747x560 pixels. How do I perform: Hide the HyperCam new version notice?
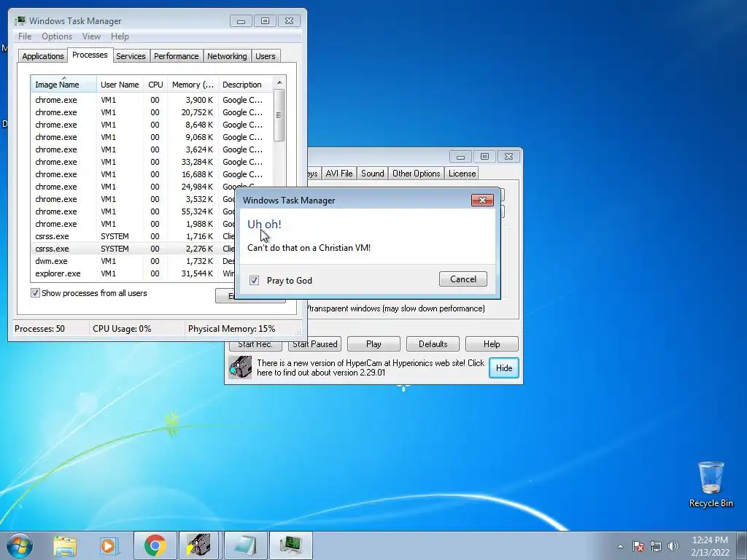504,368
